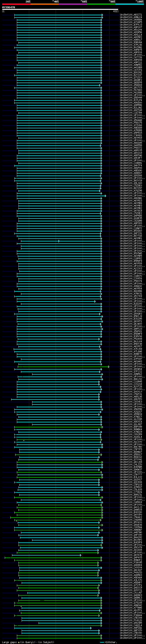Open hit UniRef100_B6KJS0
Image resolution: width=146 pixels, height=644 pixels.
[x=131, y=379]
